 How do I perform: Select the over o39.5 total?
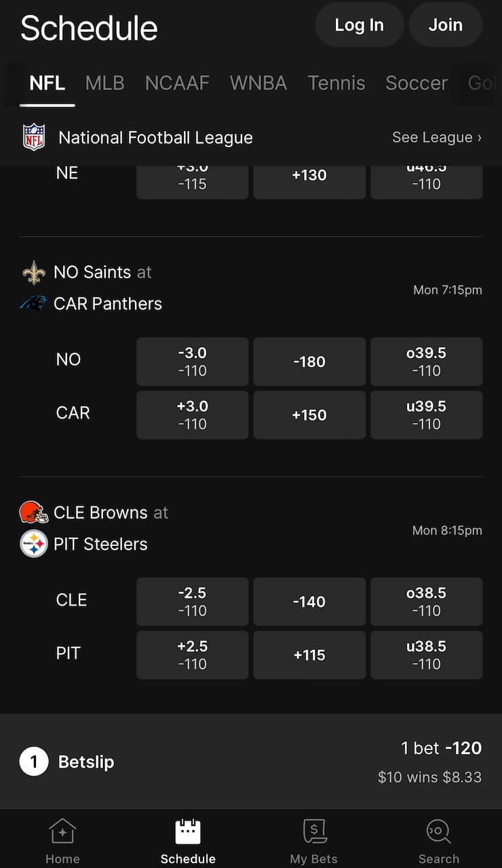(427, 361)
